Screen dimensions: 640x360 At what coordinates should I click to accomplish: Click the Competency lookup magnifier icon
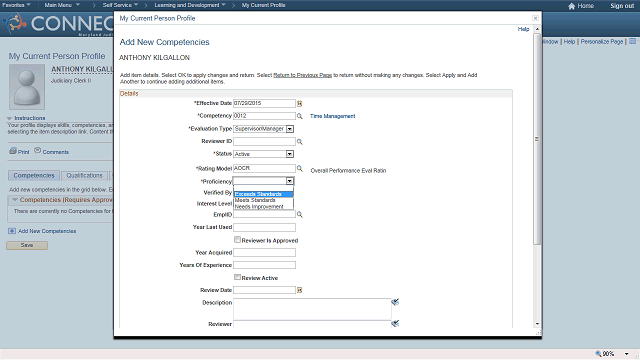[300, 116]
